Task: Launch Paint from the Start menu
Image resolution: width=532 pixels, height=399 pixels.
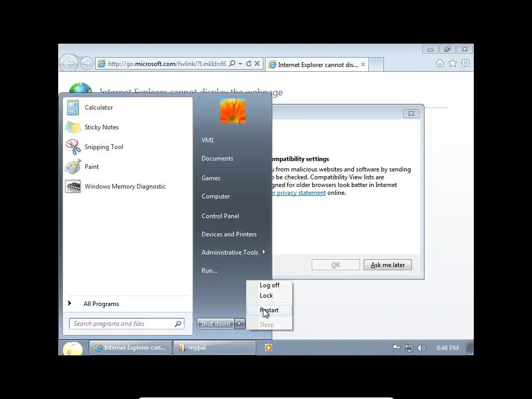Action: click(x=128, y=167)
